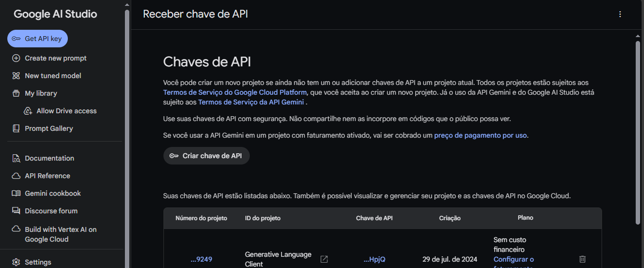This screenshot has height=268, width=644.
Task: Open Termos de Serviço do Google Cloud Platform link
Action: [x=235, y=92]
